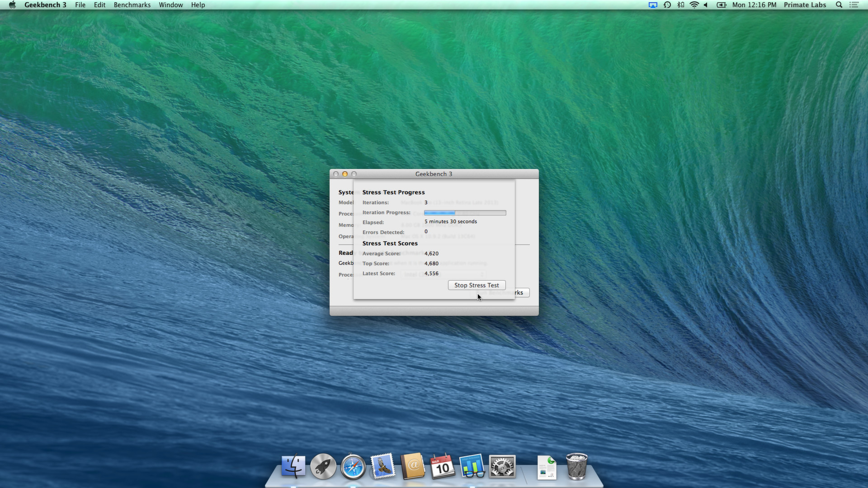Open the Benchmarks menu
The image size is (868, 488).
coord(132,5)
